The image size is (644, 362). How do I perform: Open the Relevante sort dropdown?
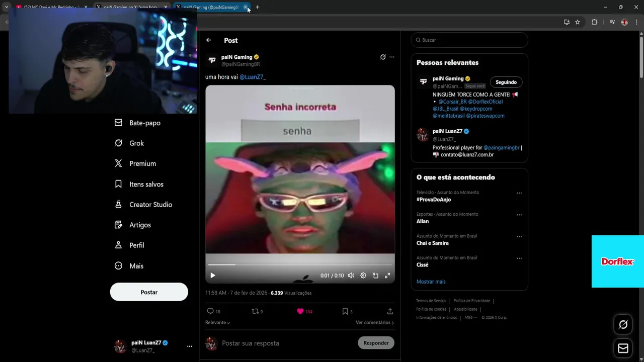click(218, 323)
